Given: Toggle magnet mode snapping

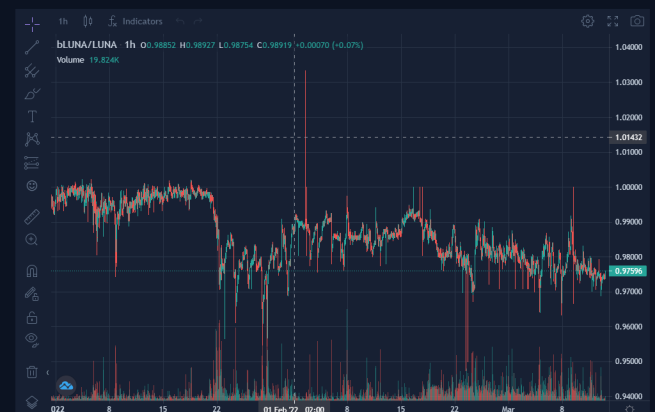Looking at the screenshot, I should (32, 271).
